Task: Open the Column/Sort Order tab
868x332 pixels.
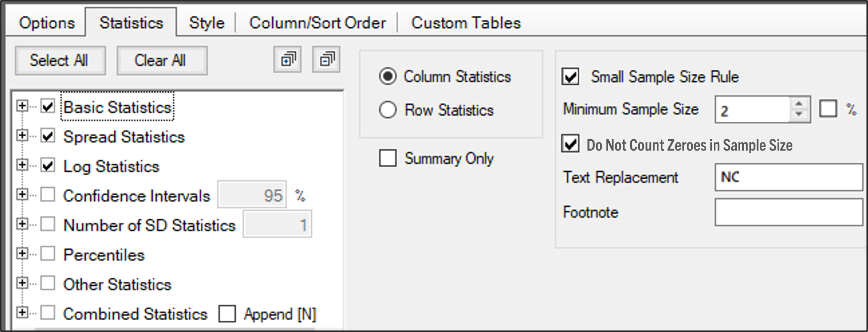Action: pyautogui.click(x=317, y=23)
